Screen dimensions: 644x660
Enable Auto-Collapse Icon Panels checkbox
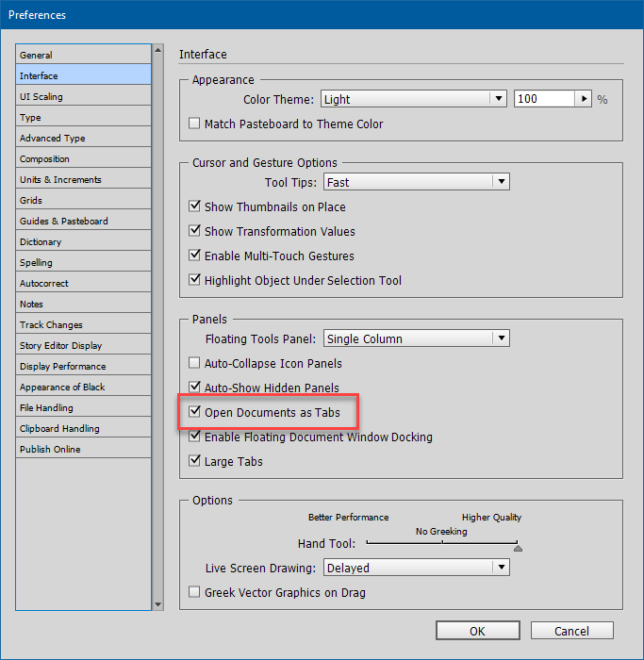(195, 363)
